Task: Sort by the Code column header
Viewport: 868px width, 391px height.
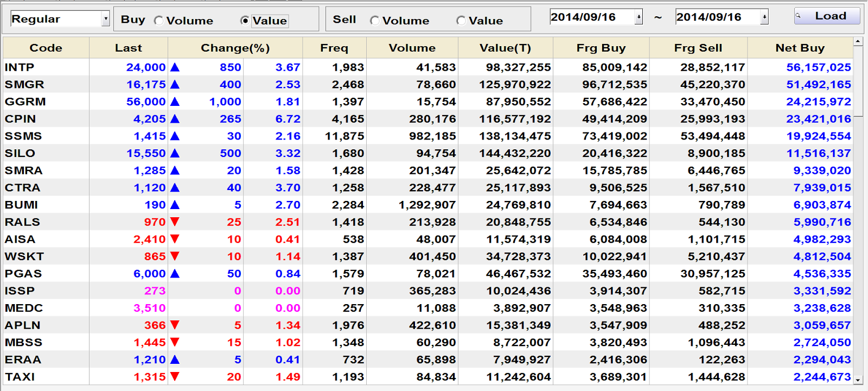Action: [x=46, y=48]
